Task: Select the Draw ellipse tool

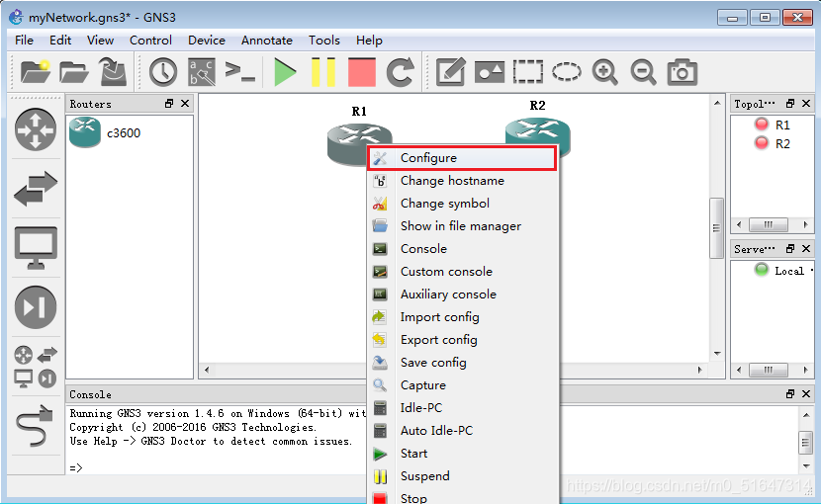Action: pos(567,72)
